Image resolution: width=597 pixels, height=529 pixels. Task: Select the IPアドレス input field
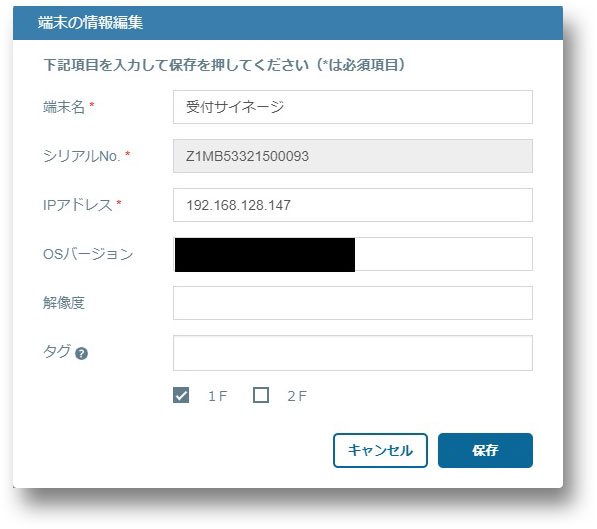pyautogui.click(x=353, y=205)
